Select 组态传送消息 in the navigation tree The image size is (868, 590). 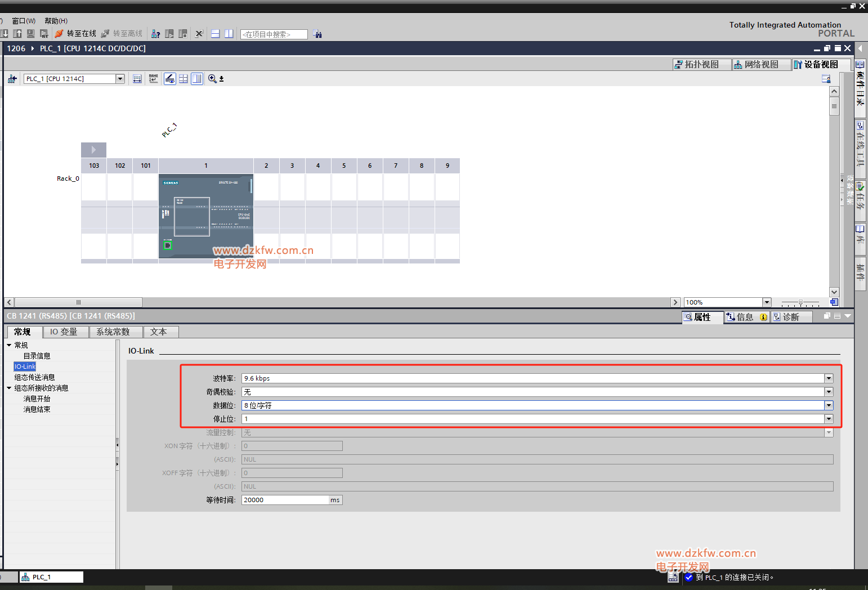pos(35,377)
